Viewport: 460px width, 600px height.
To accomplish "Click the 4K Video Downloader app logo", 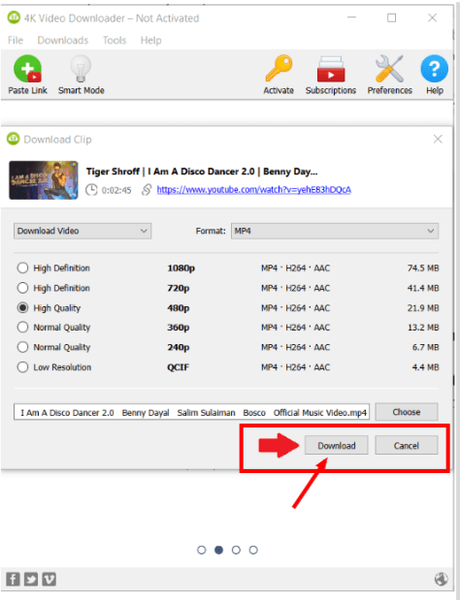I will [14, 18].
